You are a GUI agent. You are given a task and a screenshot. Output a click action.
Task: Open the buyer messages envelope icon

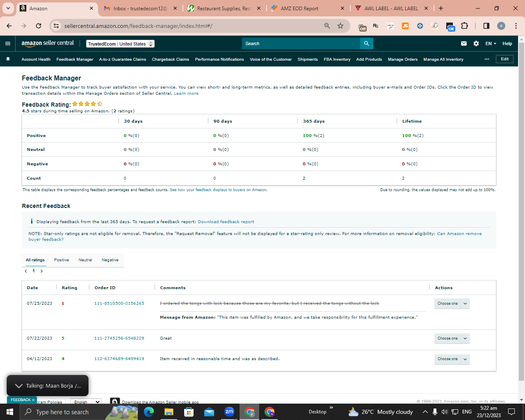point(464,43)
